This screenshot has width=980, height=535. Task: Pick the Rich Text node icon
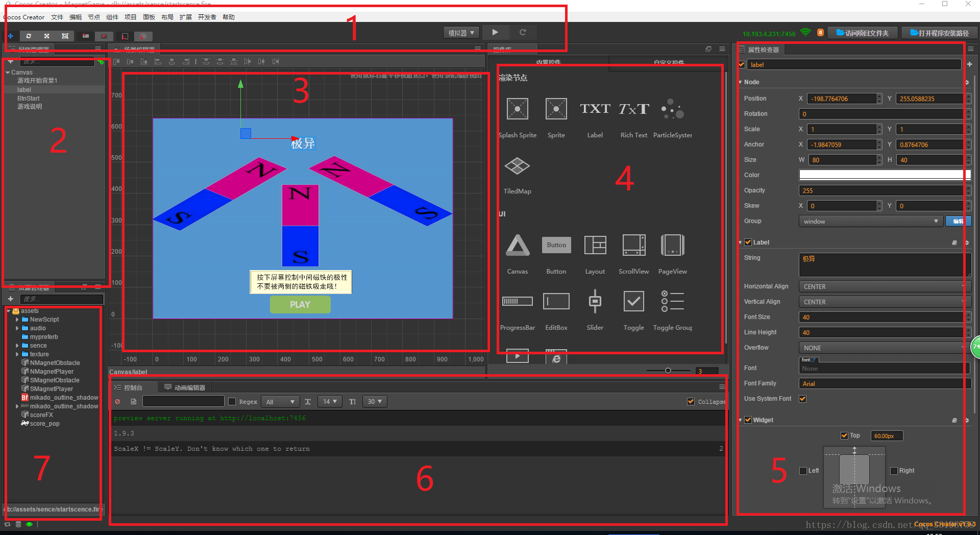634,109
